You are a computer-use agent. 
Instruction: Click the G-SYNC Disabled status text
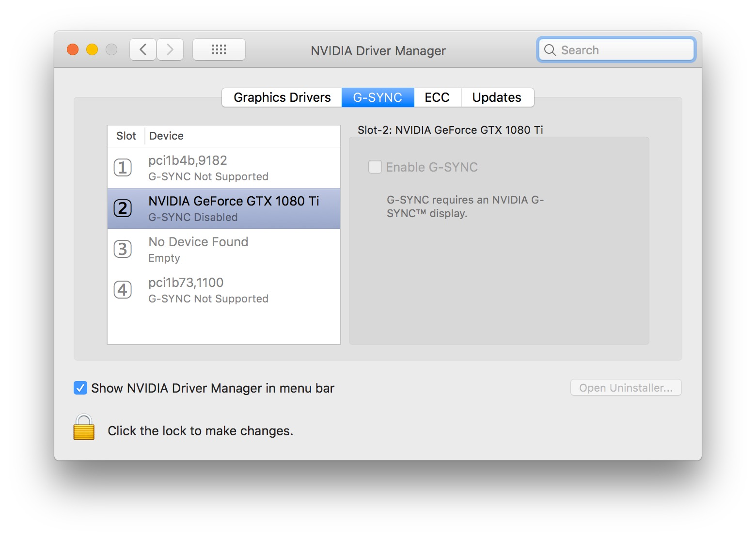pos(193,218)
